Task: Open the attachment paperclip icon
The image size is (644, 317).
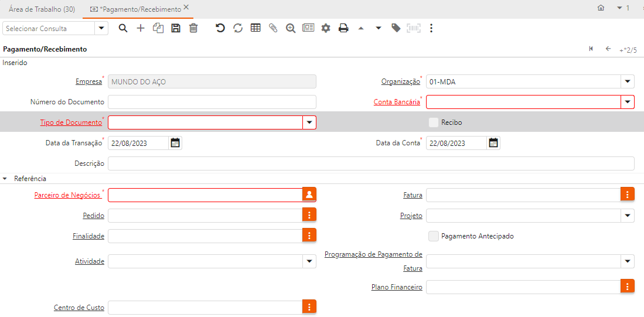Action: [x=273, y=28]
